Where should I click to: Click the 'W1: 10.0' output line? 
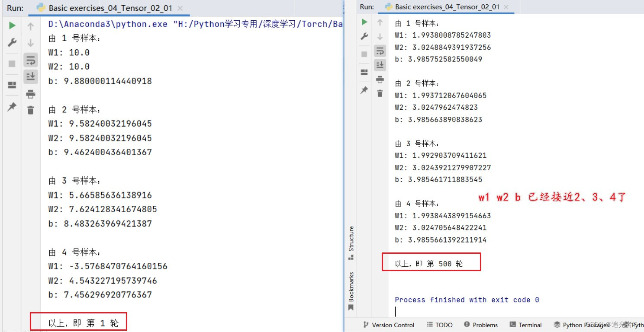pyautogui.click(x=69, y=52)
